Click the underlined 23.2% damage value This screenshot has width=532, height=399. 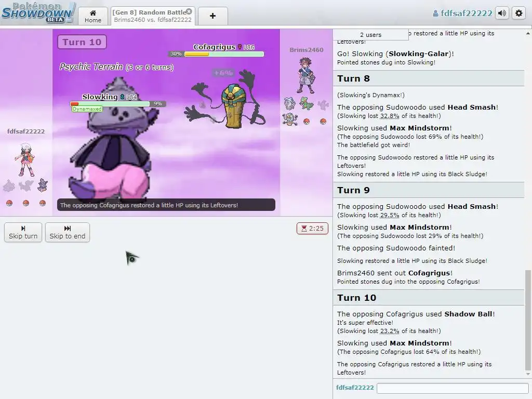[x=390, y=331]
